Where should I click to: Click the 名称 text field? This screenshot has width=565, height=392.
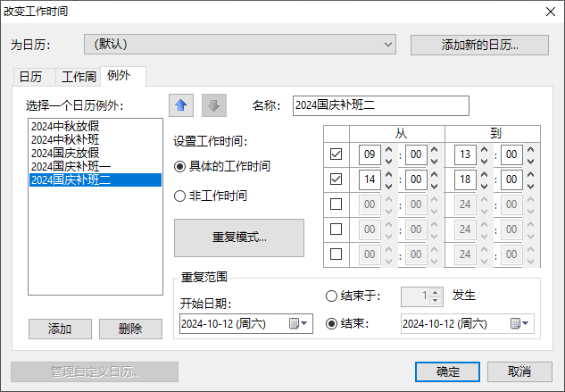(x=379, y=106)
